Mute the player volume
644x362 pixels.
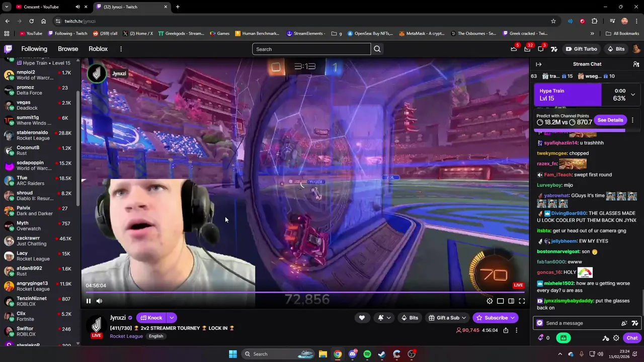coord(99,301)
